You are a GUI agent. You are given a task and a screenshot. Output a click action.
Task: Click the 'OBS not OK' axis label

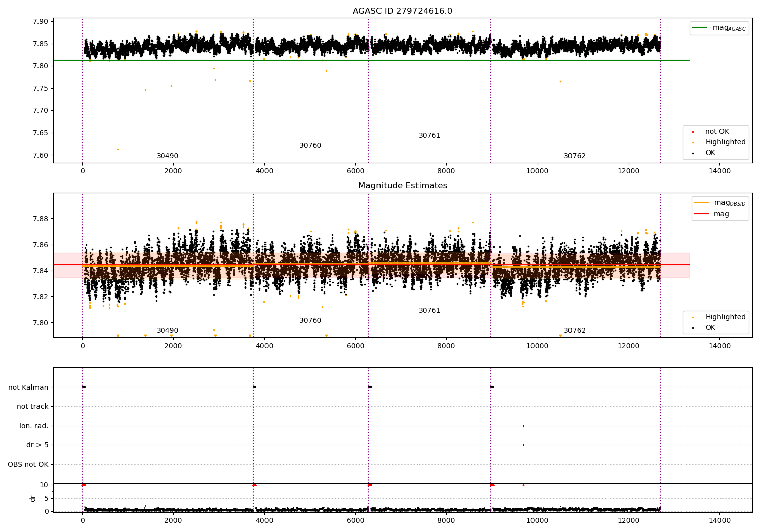(28, 464)
